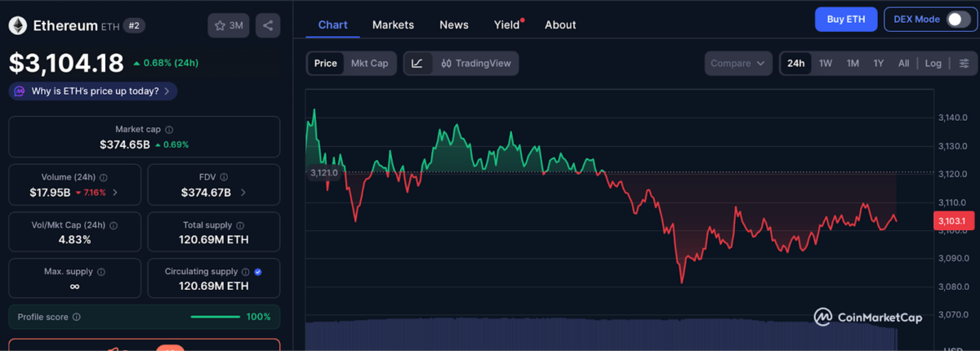Click the volume bars under the chart
This screenshot has height=351, width=980.
pos(601,334)
